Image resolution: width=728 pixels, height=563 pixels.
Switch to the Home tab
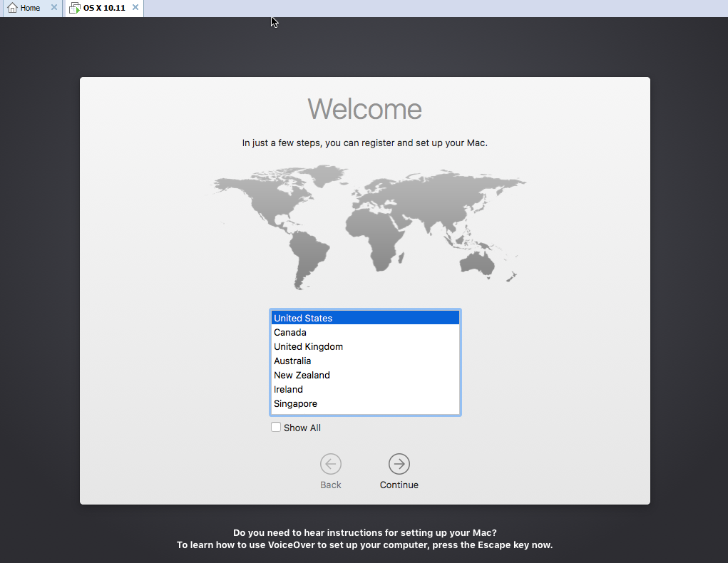point(29,8)
